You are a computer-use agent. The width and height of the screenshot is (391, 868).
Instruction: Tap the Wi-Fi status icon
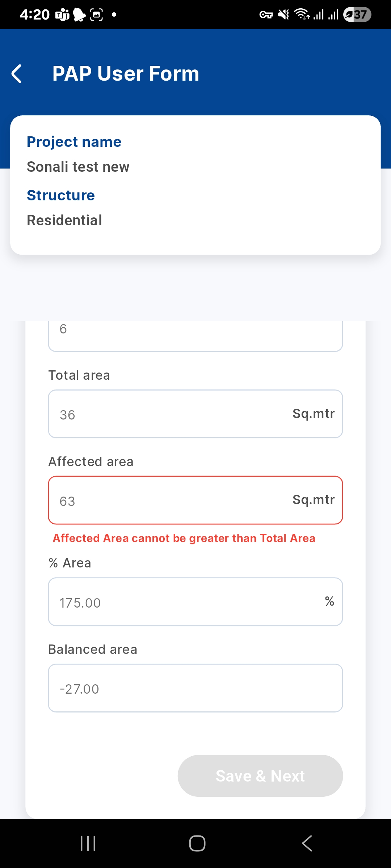pos(301,15)
